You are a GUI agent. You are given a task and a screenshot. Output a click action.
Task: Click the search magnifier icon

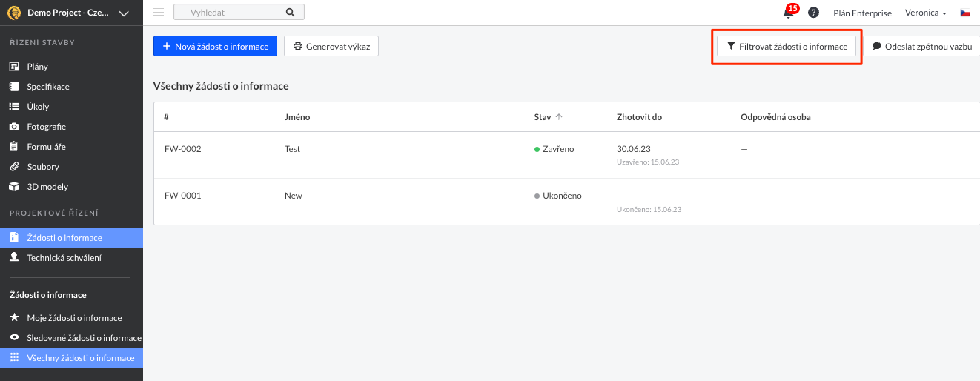pos(290,13)
